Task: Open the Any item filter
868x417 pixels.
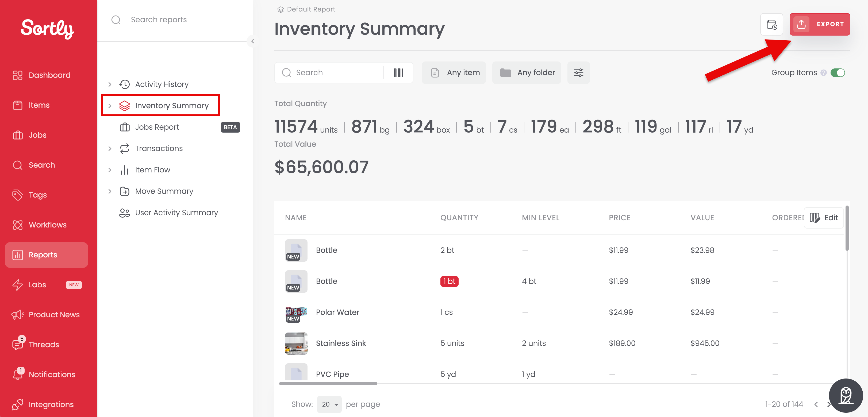Action: click(x=454, y=73)
